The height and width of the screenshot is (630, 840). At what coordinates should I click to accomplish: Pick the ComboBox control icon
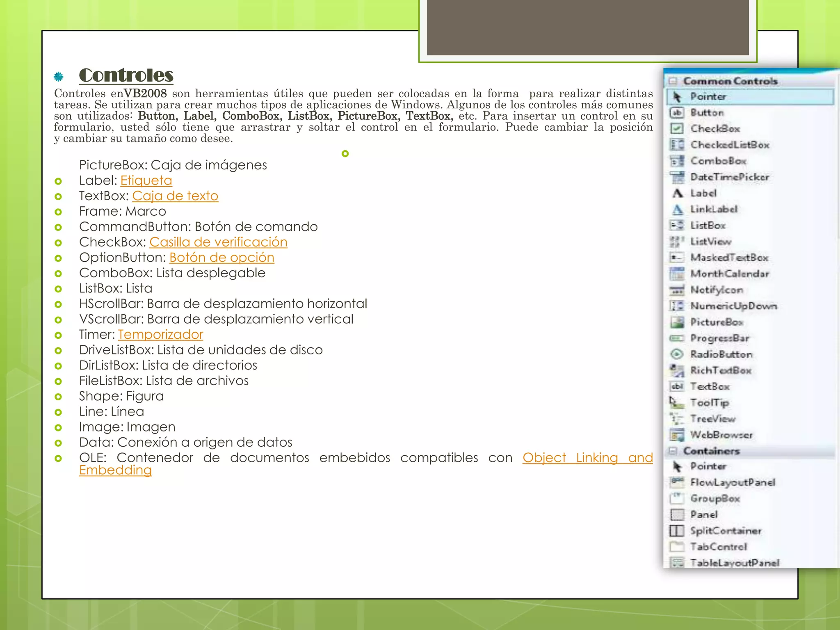[x=677, y=161]
